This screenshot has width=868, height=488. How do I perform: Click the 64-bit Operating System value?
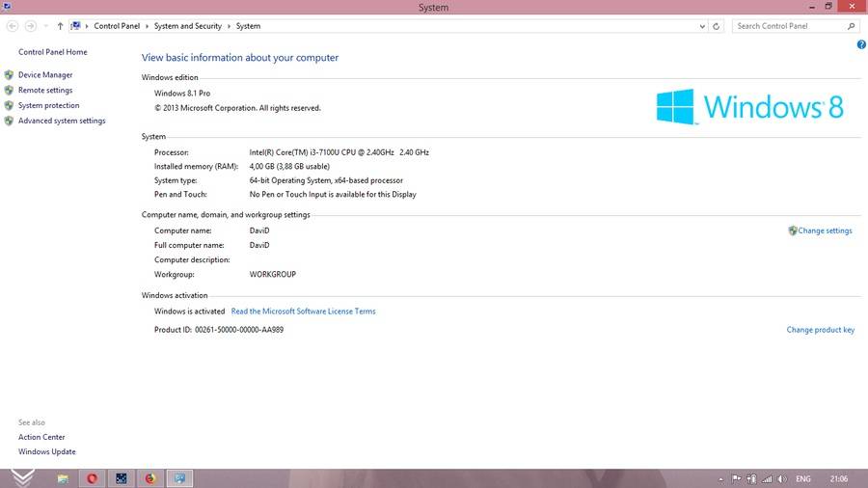326,180
